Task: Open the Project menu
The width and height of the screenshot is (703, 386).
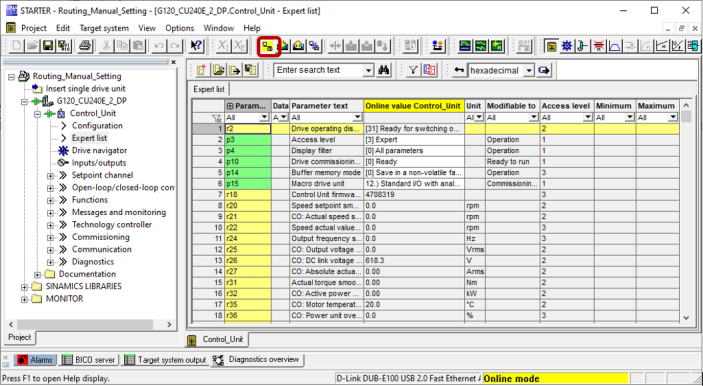Action: click(34, 28)
